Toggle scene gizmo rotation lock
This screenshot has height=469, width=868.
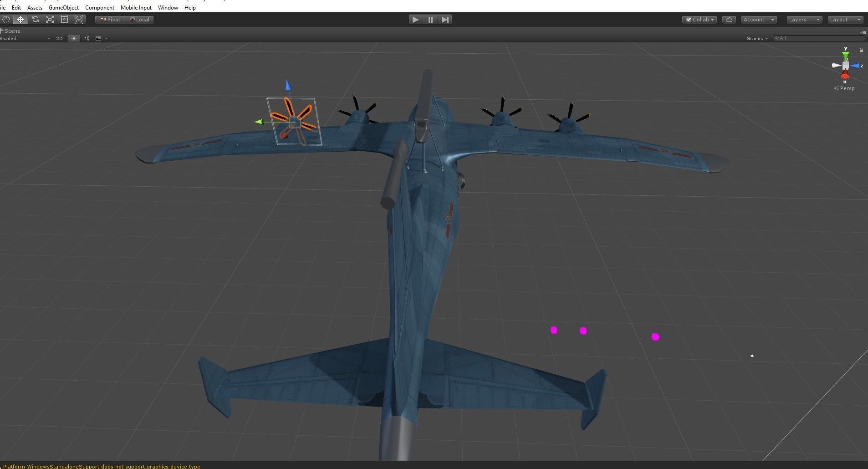coord(861,50)
